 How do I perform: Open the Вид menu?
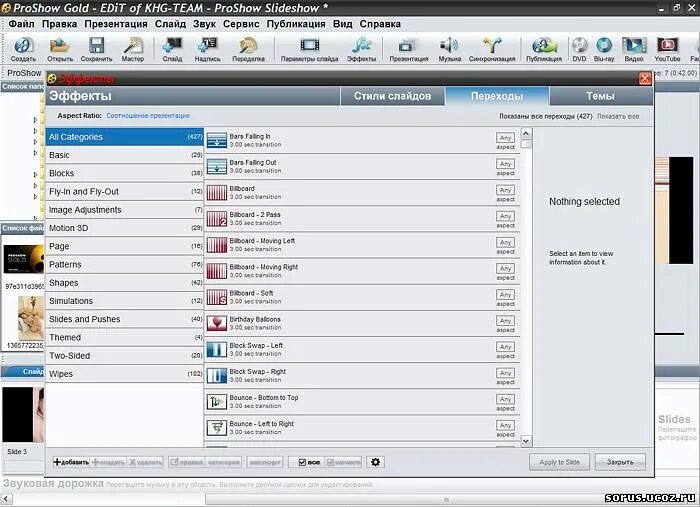(342, 24)
